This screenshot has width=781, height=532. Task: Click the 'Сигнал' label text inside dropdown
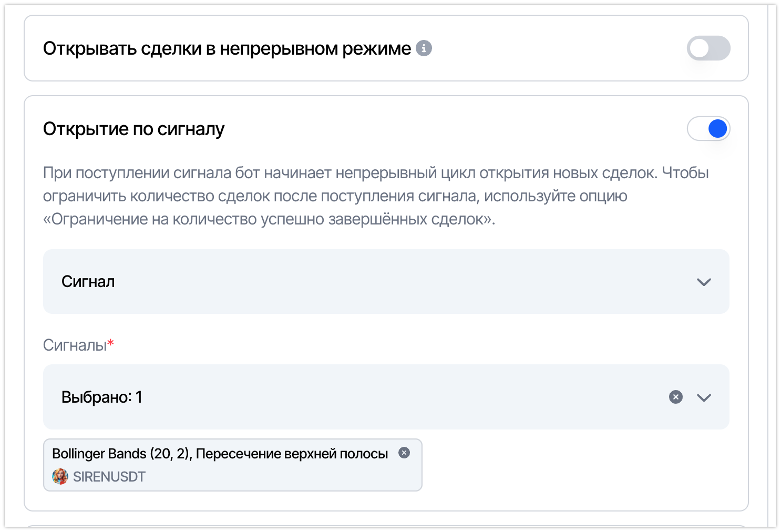pos(88,282)
